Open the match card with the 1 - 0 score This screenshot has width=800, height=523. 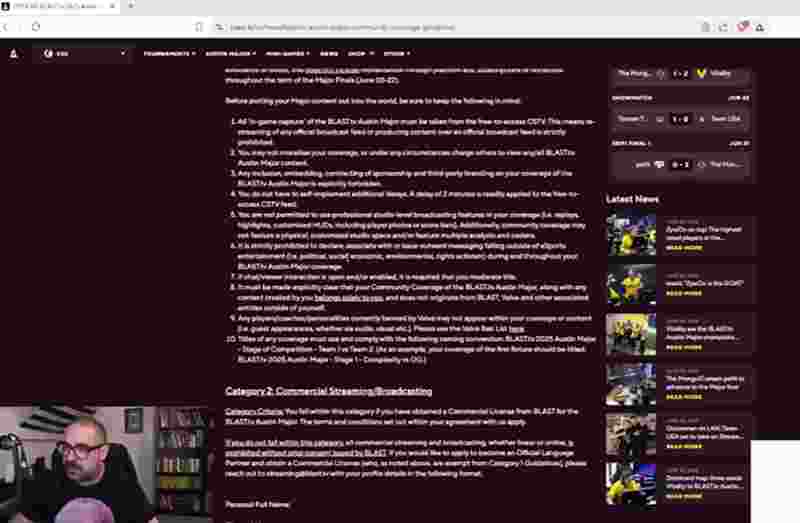pos(680,119)
